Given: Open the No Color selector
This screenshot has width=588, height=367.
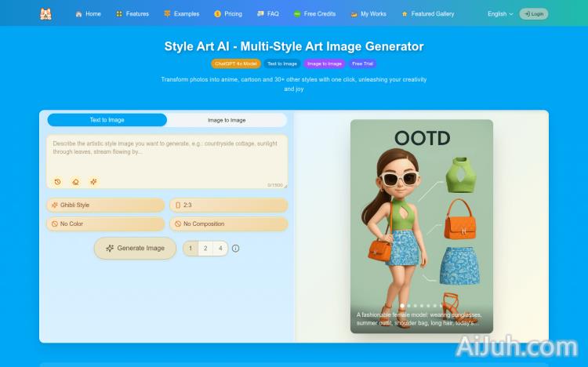Looking at the screenshot, I should click(x=105, y=223).
